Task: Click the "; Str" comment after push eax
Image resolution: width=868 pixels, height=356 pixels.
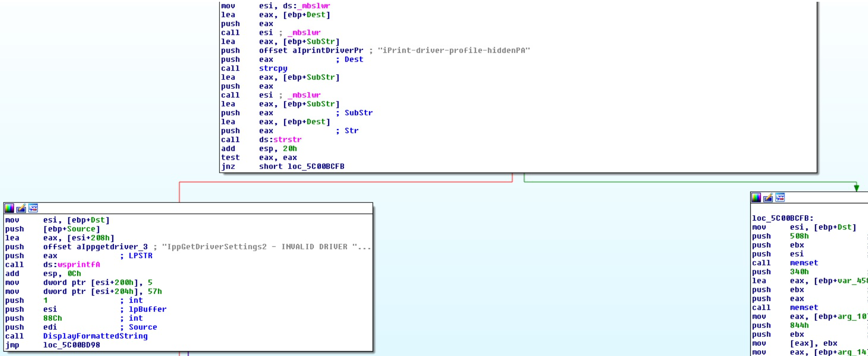Action: (347, 131)
